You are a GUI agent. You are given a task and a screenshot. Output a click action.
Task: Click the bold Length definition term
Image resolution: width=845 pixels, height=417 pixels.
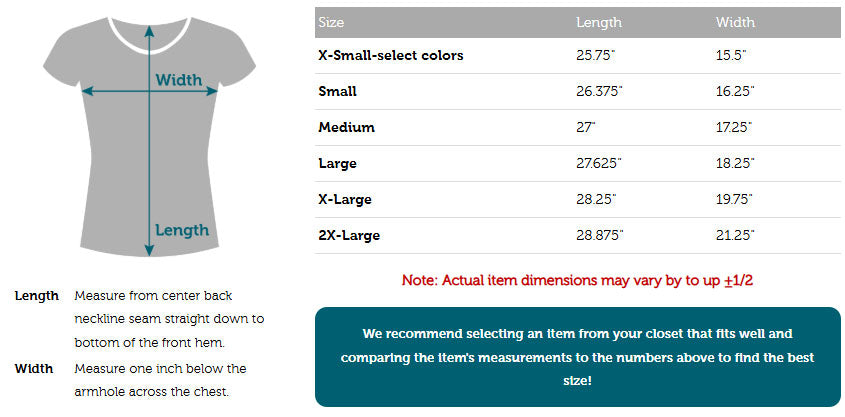tap(38, 296)
